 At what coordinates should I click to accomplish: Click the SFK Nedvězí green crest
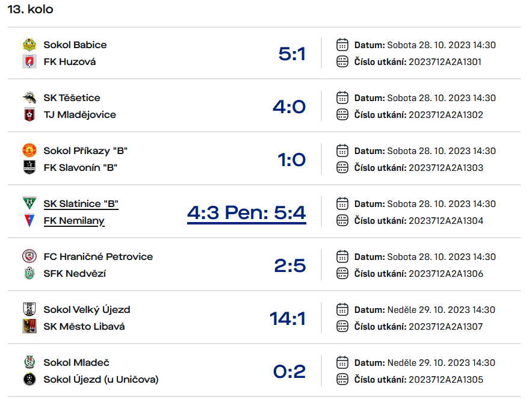pyautogui.click(x=29, y=273)
